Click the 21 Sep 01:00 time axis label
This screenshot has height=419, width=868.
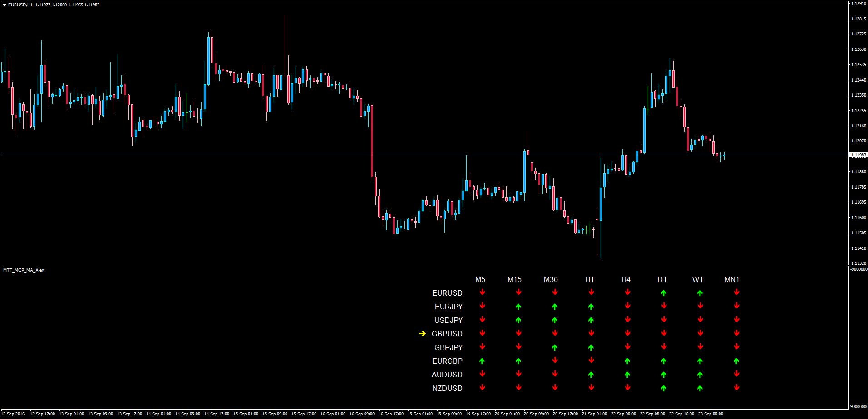[594, 414]
